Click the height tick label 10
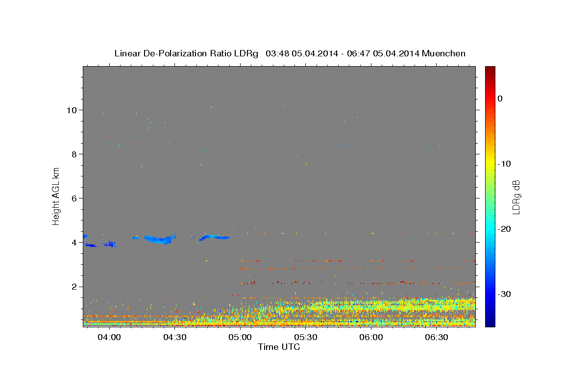 tap(72, 110)
